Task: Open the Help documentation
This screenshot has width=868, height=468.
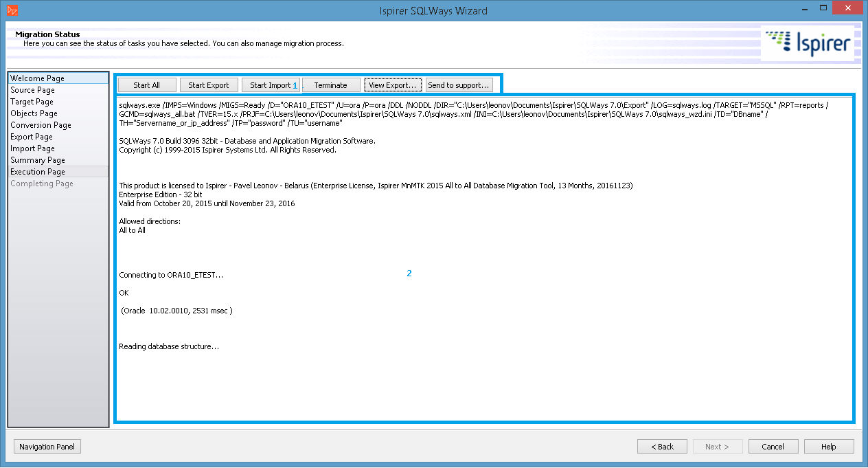Action: point(829,446)
